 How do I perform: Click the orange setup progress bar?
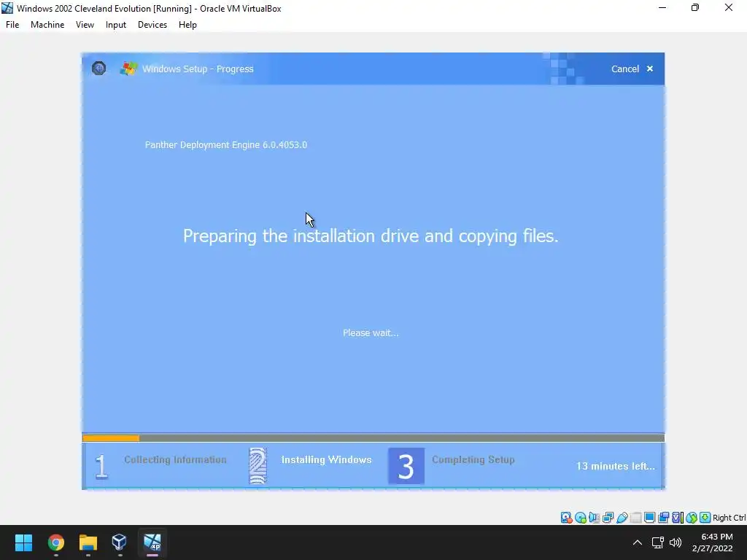(x=111, y=438)
